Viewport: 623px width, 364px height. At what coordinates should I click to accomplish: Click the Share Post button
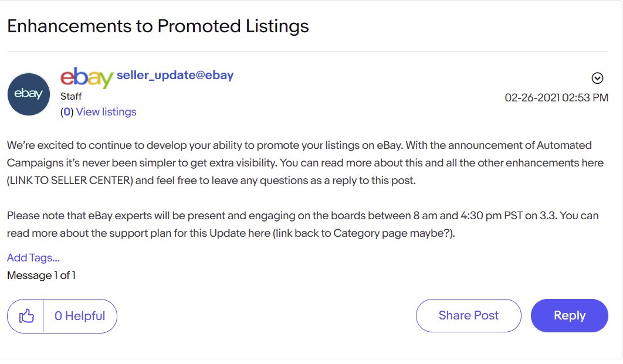coord(469,315)
